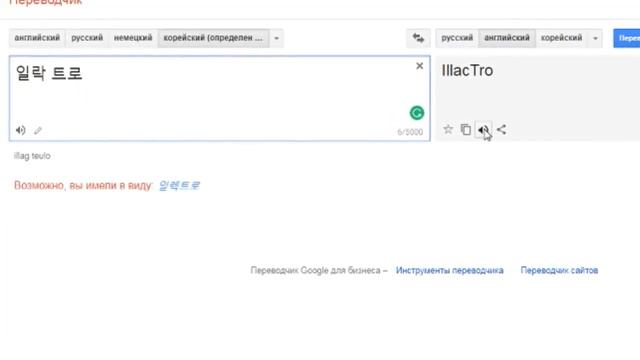Listen to the Korean source text

(20, 130)
